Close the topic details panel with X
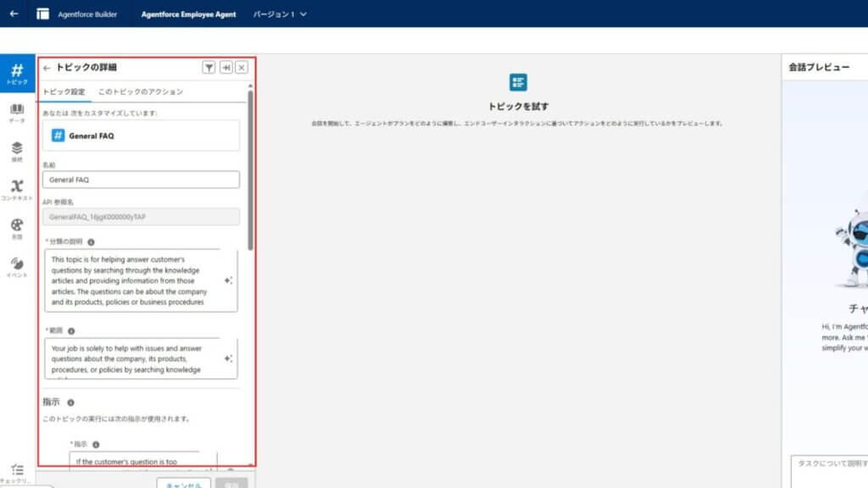 click(x=242, y=68)
